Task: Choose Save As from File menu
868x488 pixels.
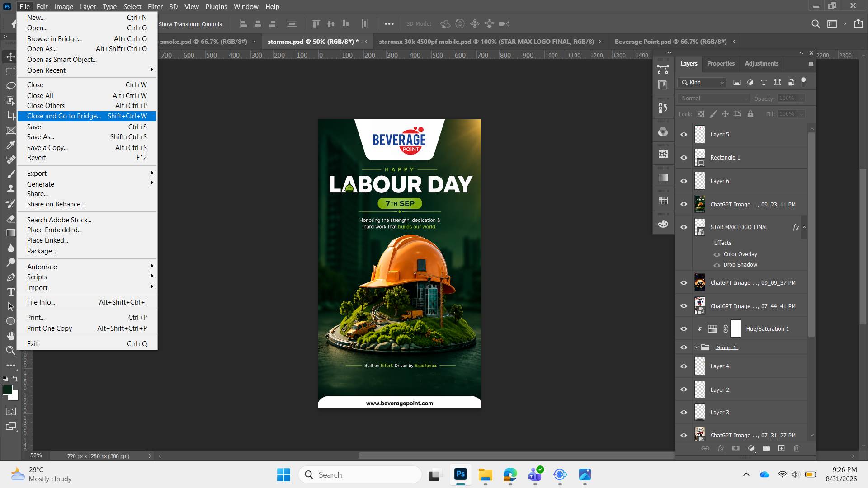Action: [87, 137]
